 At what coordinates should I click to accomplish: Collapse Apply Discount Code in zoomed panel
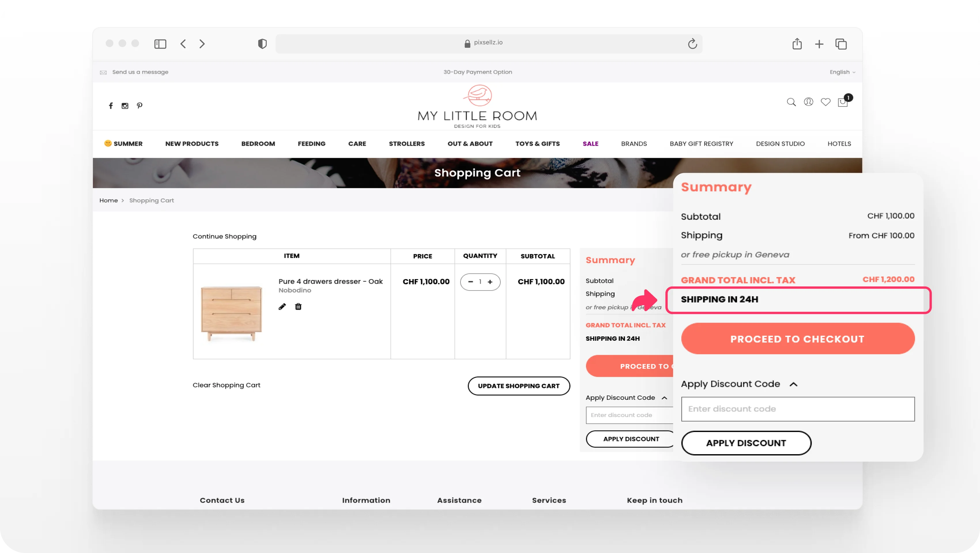tap(793, 384)
